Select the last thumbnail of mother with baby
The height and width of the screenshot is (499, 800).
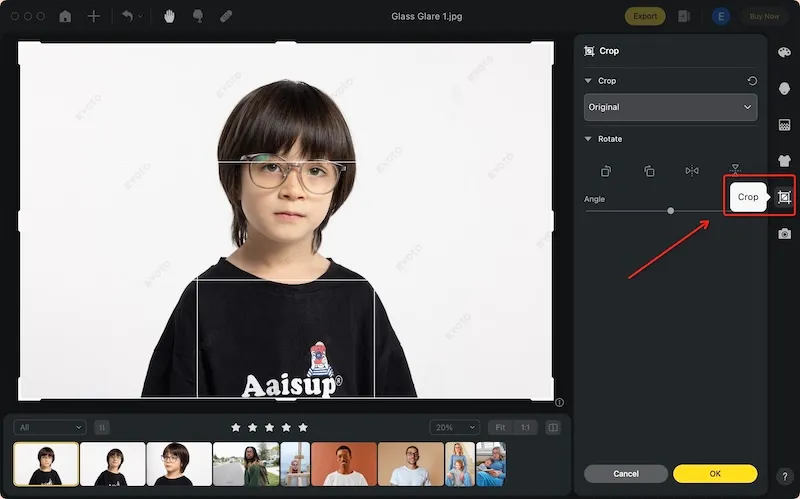pyautogui.click(x=491, y=464)
